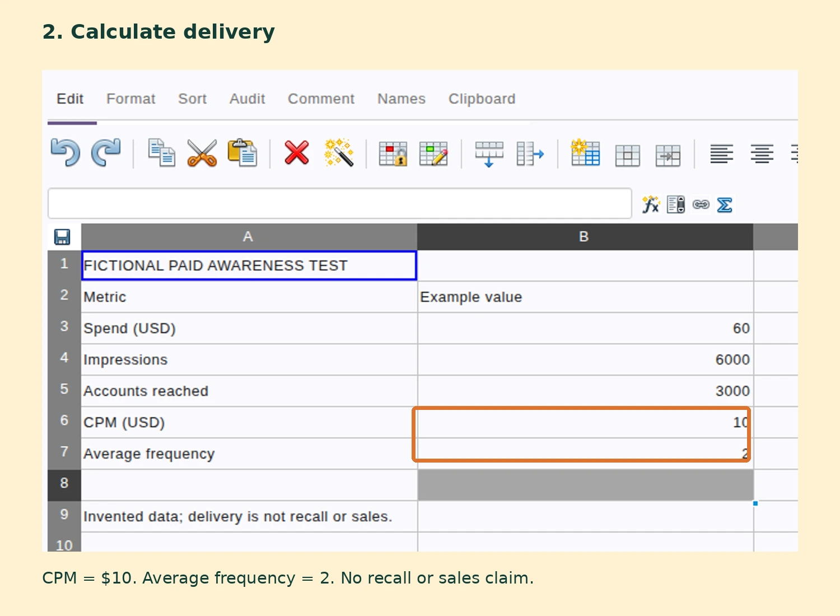Select the 'Accounts reached' cell
Image resolution: width=840 pixels, height=616 pixels.
click(x=249, y=391)
